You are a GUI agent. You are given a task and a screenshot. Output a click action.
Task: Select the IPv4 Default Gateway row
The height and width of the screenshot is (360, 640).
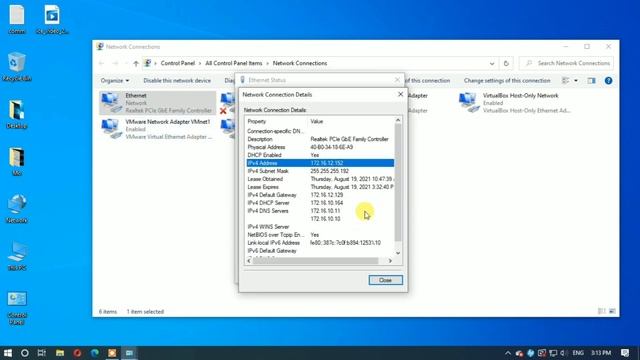[320, 195]
